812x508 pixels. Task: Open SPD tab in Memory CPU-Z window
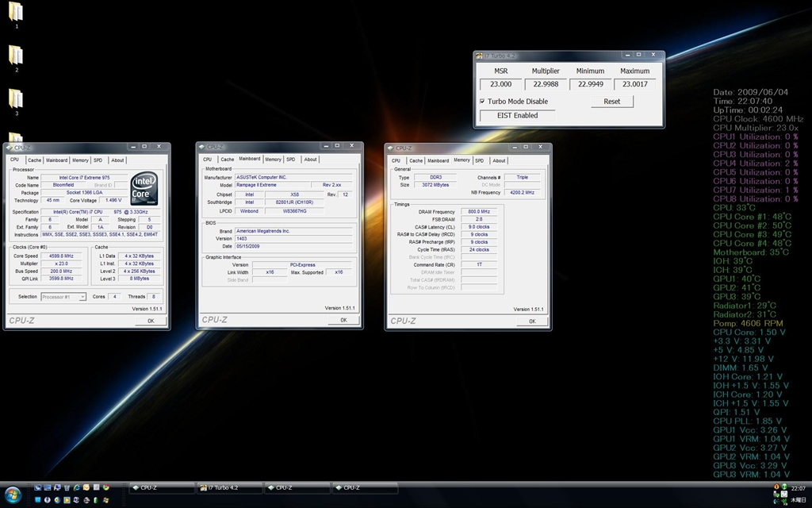[479, 160]
